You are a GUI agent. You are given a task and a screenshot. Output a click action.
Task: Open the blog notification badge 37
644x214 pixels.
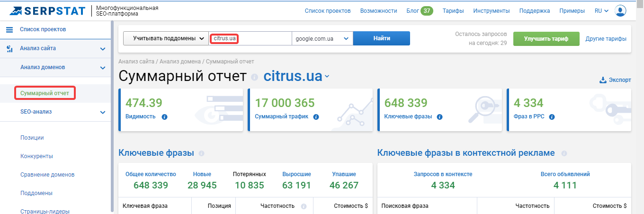[x=427, y=10]
